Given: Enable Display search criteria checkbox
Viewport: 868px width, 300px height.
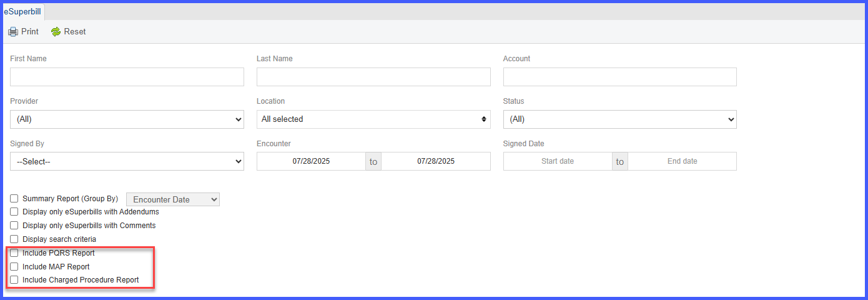Looking at the screenshot, I should click(x=14, y=239).
